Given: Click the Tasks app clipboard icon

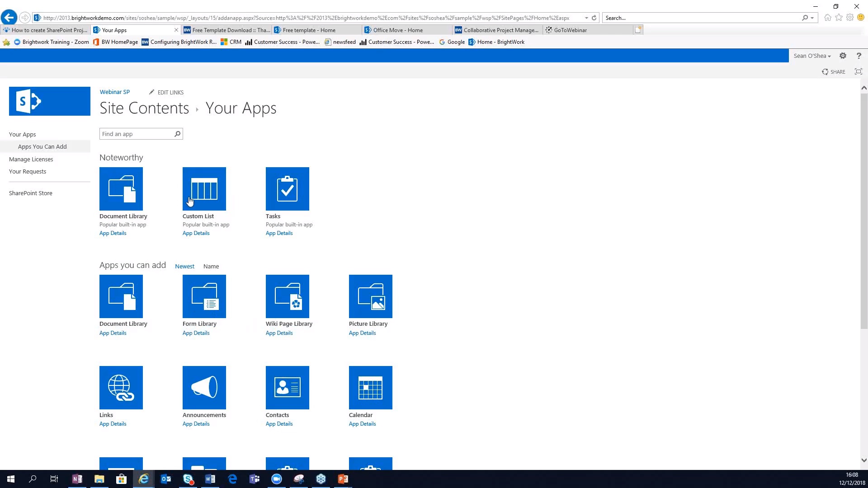Looking at the screenshot, I should [x=287, y=189].
